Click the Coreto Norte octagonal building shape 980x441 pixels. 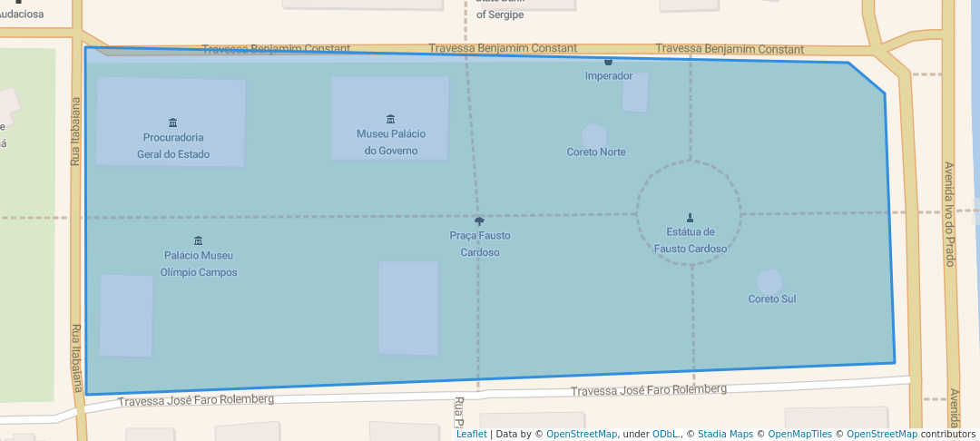(594, 135)
